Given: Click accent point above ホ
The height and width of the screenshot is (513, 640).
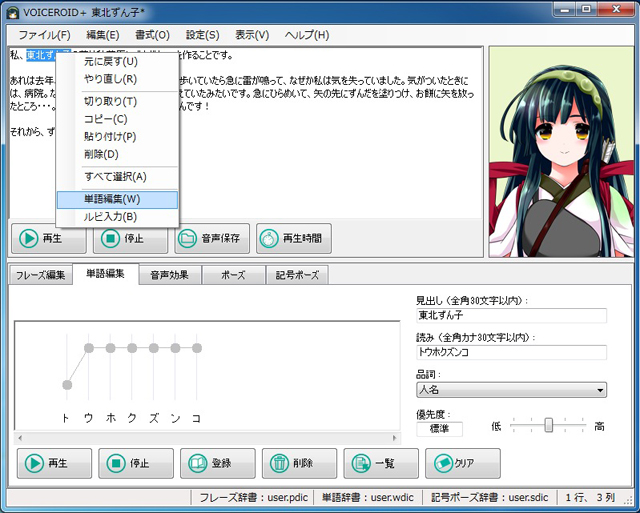Looking at the screenshot, I should [x=110, y=348].
